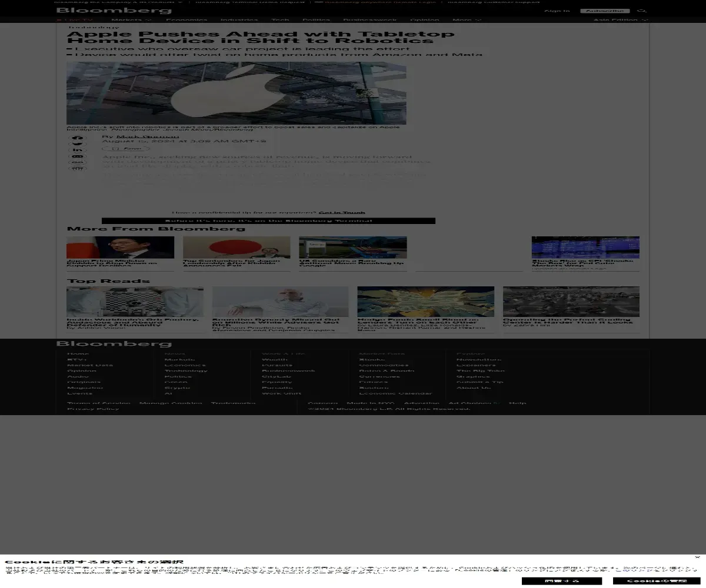Click Magazine link in footer
This screenshot has height=588, width=706.
[x=85, y=388]
